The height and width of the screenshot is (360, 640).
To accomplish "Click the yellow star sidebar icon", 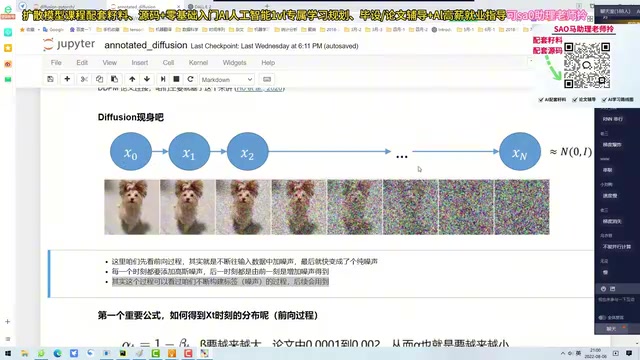I will click(8, 48).
